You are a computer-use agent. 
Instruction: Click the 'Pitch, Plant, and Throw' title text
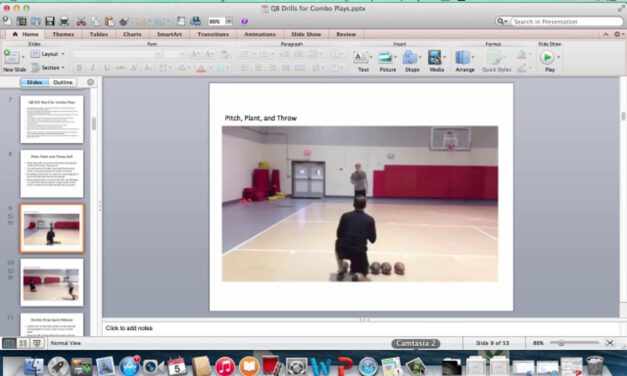tap(261, 118)
